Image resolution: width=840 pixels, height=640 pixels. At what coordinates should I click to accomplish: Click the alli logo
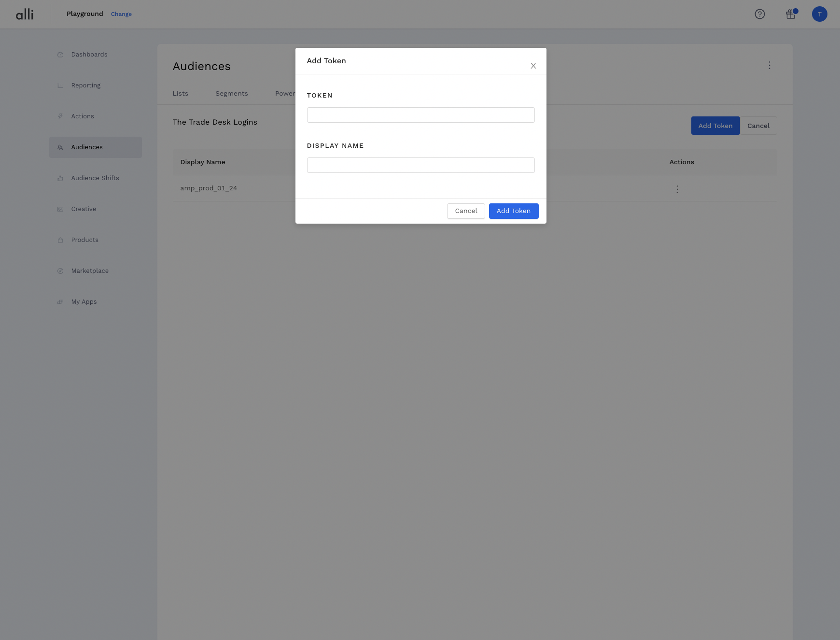(x=25, y=14)
